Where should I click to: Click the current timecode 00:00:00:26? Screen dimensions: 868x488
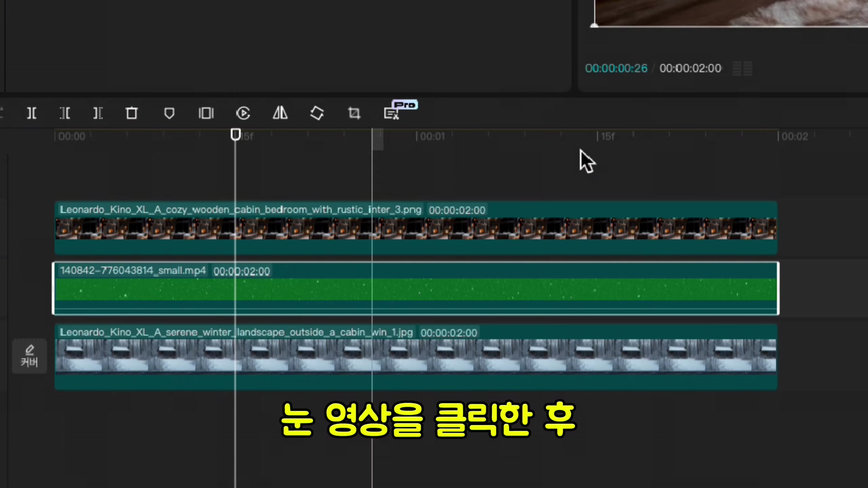[x=616, y=68]
